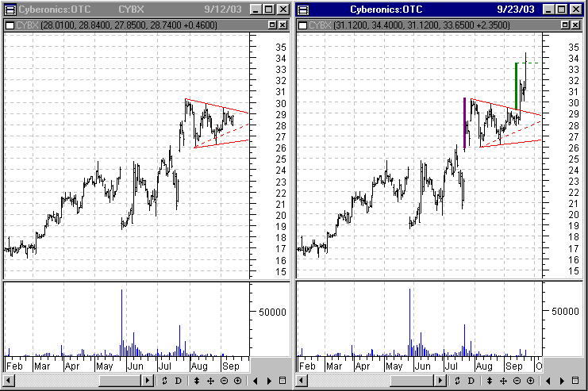Select the D daily periodicity button in the 9/23/03 window
The image size is (588, 391).
point(471,381)
